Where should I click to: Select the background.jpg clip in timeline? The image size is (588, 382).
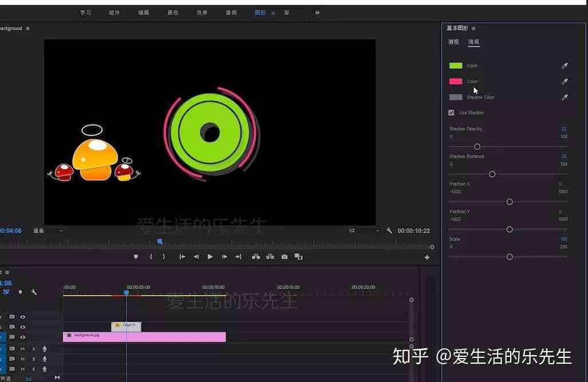(144, 337)
